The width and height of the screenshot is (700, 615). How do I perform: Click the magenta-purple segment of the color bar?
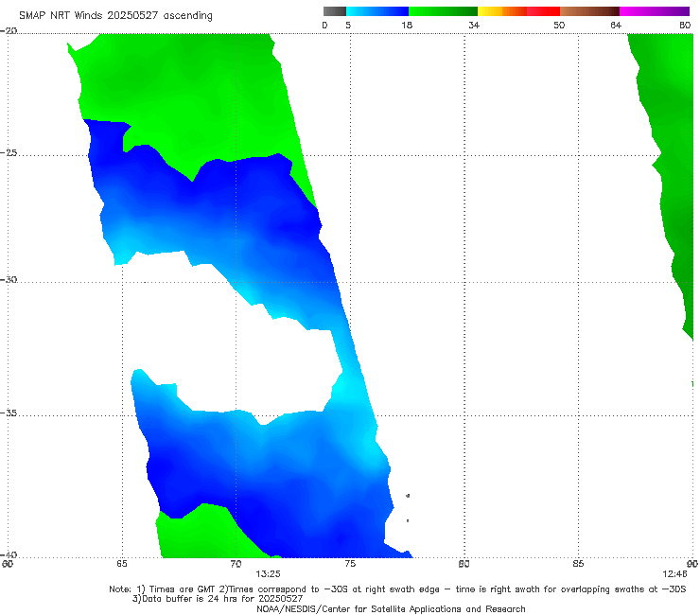pos(655,11)
